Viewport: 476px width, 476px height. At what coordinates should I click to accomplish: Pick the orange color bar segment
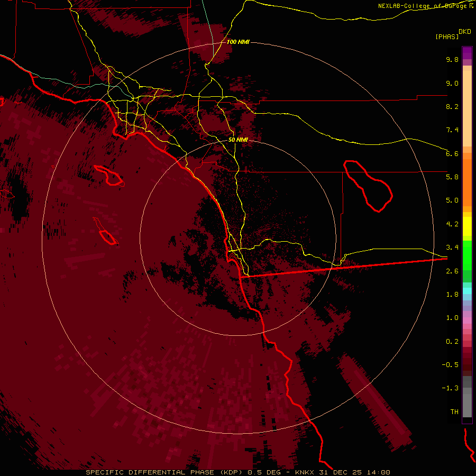pos(467,182)
